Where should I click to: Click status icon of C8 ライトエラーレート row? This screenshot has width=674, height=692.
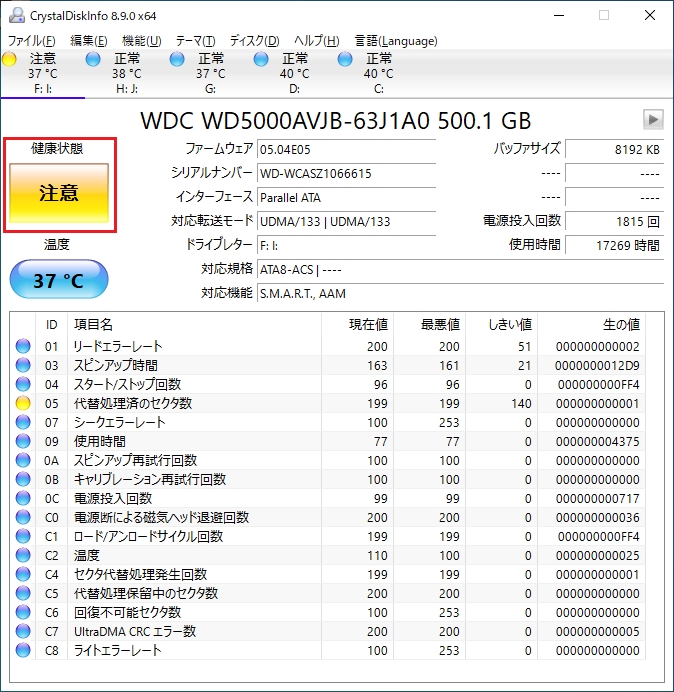point(23,650)
